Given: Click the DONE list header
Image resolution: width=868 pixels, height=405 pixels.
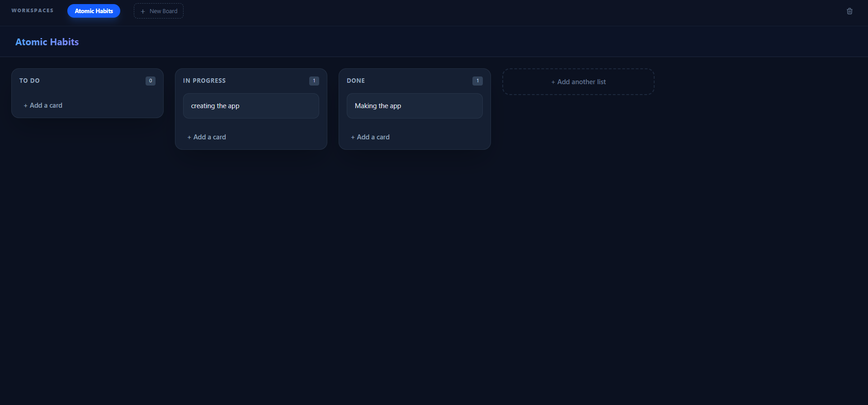Looking at the screenshot, I should pos(356,81).
